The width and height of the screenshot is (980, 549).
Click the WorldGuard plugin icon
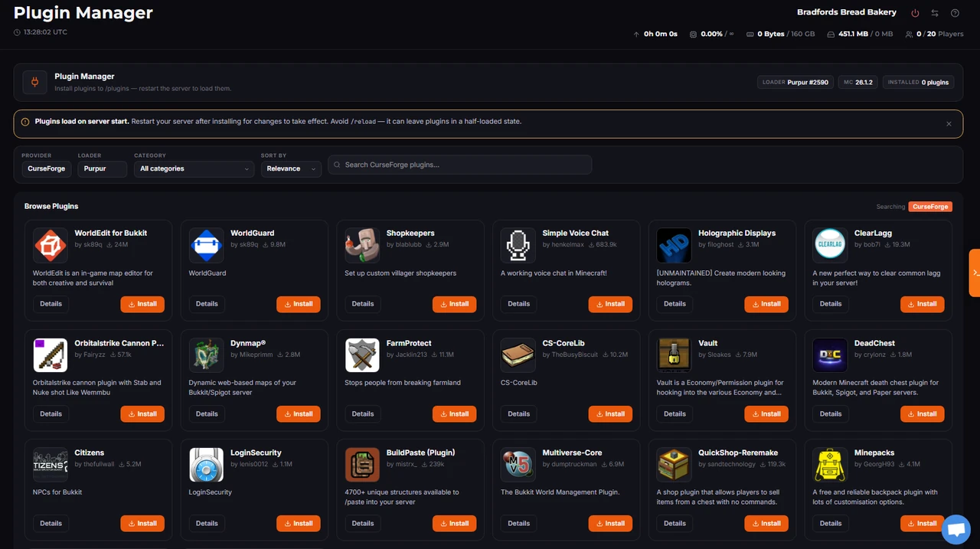point(206,245)
